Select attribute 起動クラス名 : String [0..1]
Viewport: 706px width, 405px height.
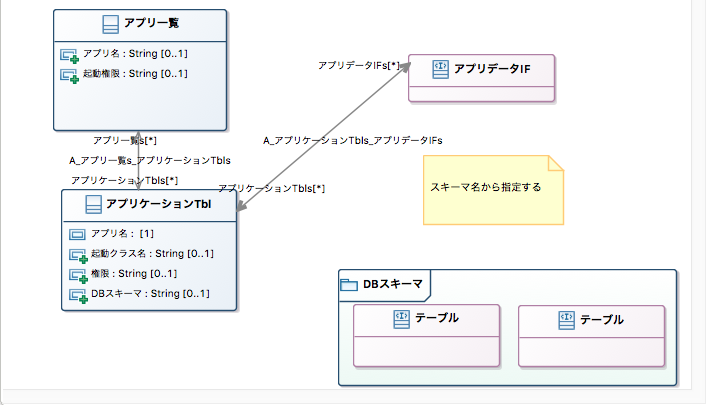(x=152, y=254)
